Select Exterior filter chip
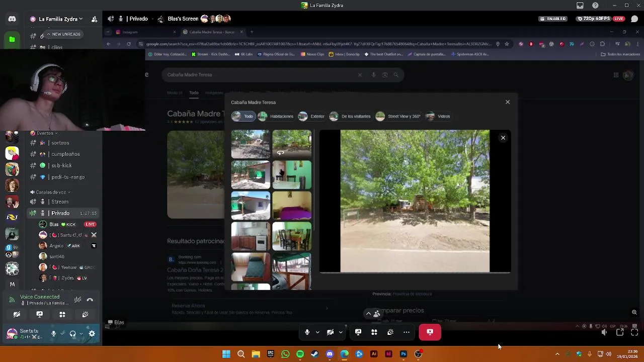 [x=311, y=116]
